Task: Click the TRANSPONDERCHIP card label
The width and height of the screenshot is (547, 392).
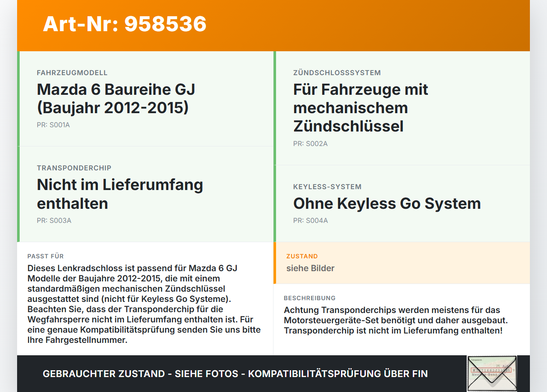Action: (74, 168)
